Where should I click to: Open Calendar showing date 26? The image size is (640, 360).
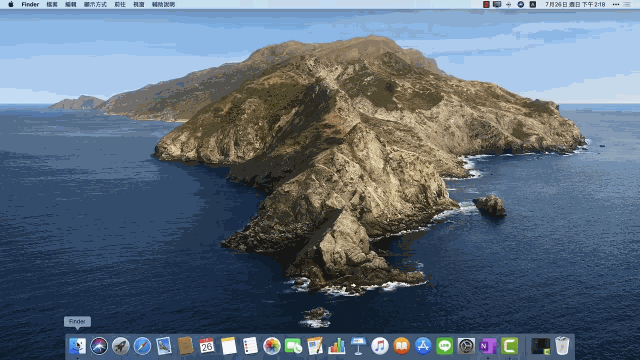207,346
